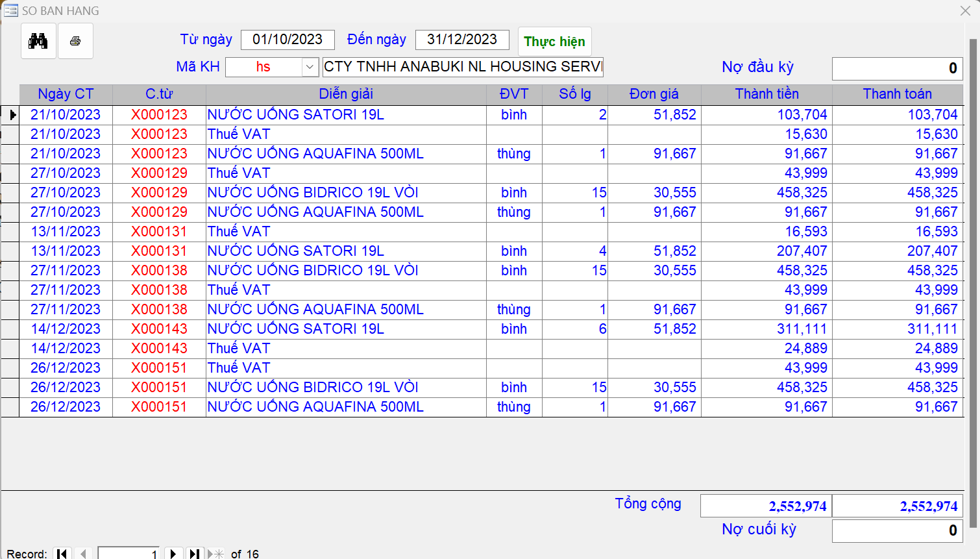This screenshot has height=559, width=980.
Task: Click the Từ ngày date field
Action: click(288, 40)
